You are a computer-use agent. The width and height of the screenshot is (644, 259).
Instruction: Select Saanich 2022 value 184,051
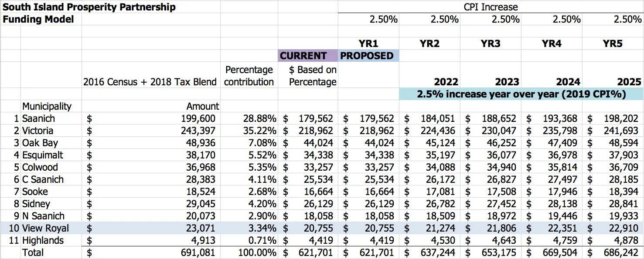tap(438, 118)
